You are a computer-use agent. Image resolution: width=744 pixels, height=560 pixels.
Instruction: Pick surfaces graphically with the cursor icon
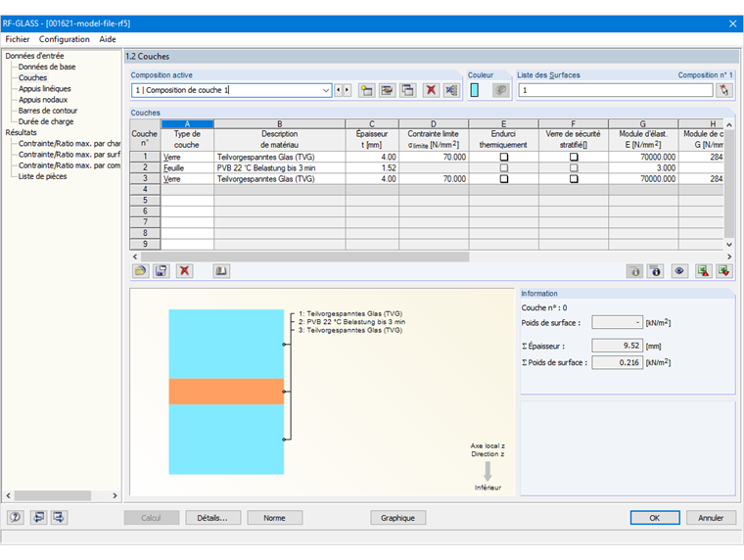[x=724, y=90]
